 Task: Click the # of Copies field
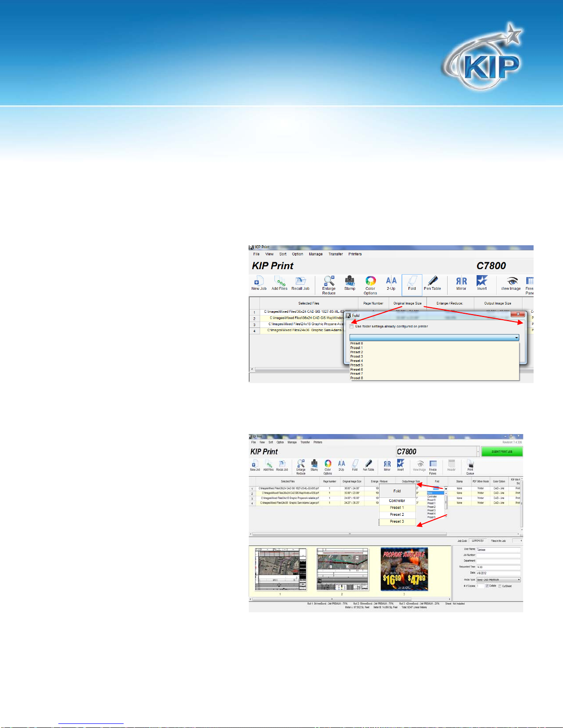click(480, 586)
